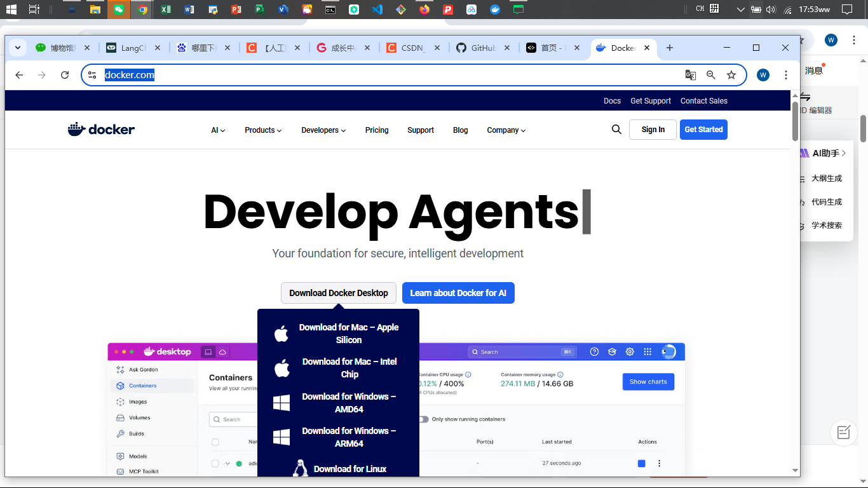
Task: Check the select-all checkbox in the containers table header
Action: pos(215,442)
